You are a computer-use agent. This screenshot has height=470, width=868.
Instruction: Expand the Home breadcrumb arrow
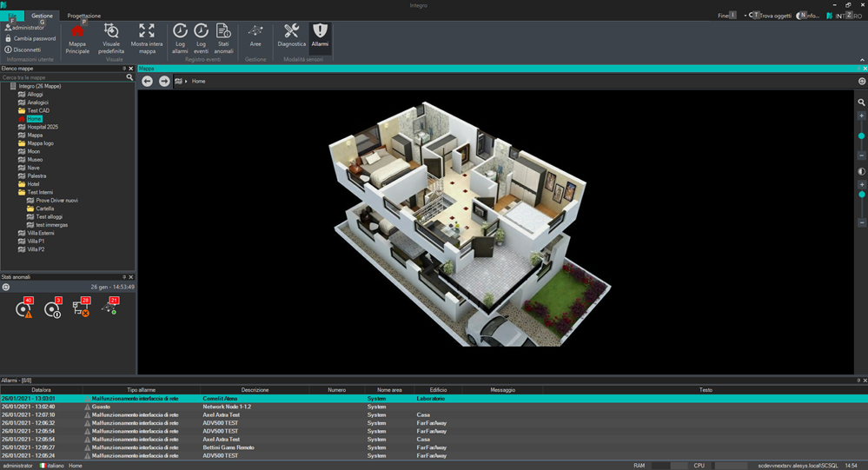click(x=185, y=81)
